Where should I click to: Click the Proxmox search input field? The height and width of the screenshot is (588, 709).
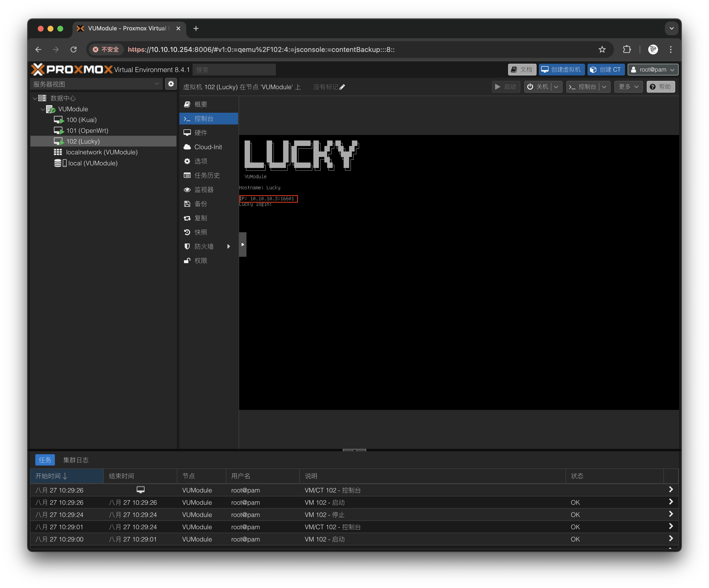click(x=234, y=70)
